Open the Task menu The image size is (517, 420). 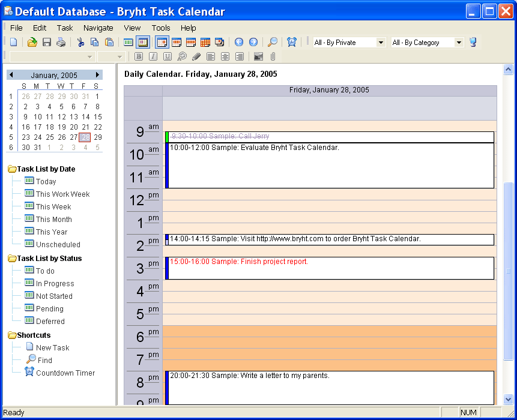click(65, 28)
